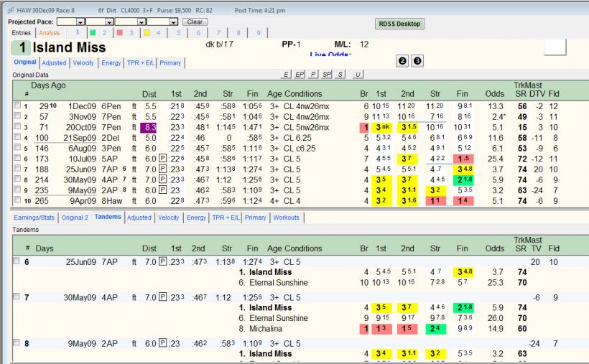The height and width of the screenshot is (364, 589).
Task: Click the circled 3 black icon
Action: pos(417,61)
